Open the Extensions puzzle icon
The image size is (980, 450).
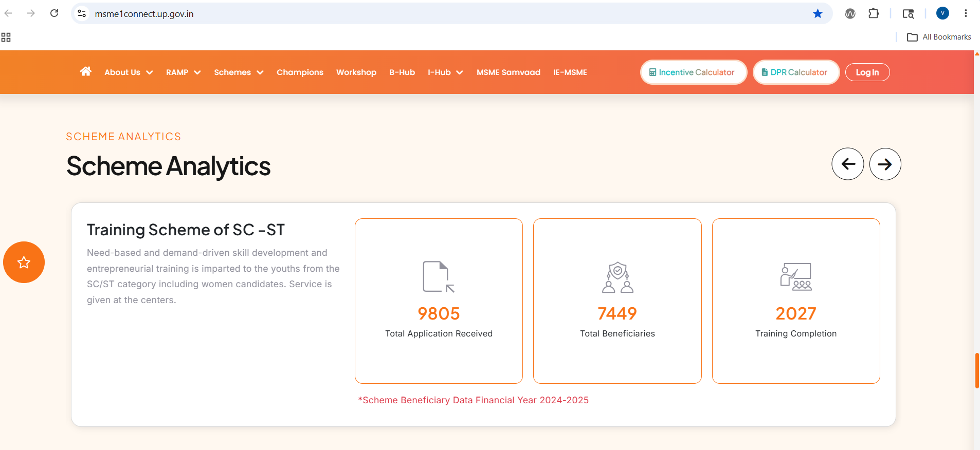pos(874,13)
